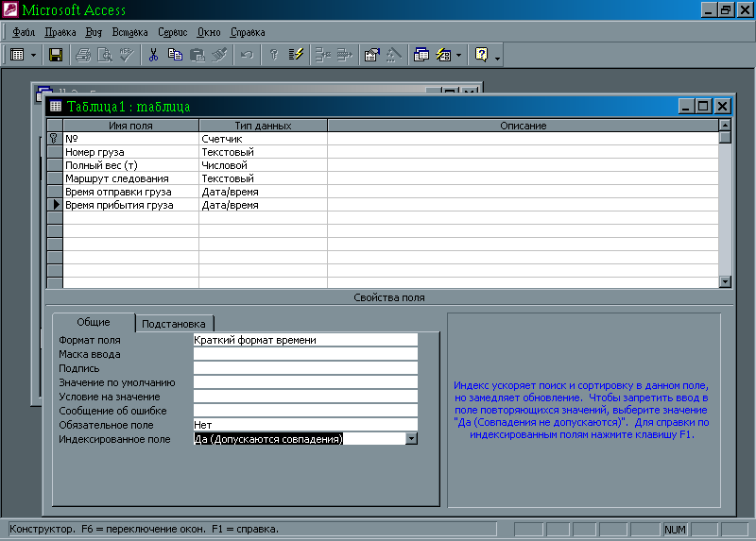Expand the Индексированное поле dropdown list
Screen dimensions: 756x541
pos(411,439)
